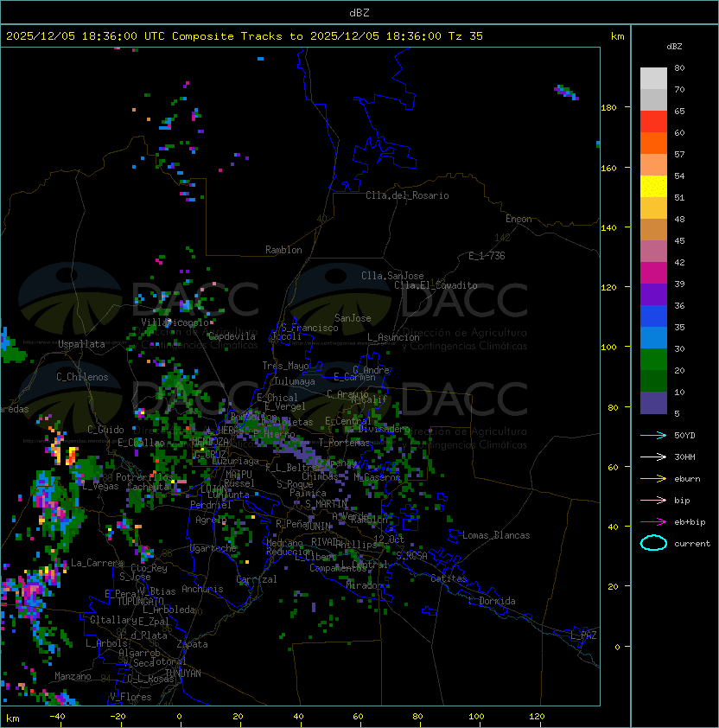Click the 'Mirador' place label

(365, 586)
